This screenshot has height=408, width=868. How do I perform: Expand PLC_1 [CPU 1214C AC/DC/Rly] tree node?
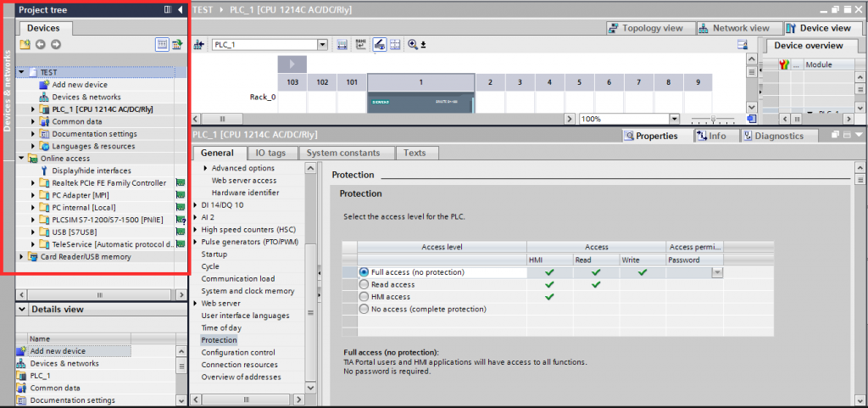tap(33, 109)
